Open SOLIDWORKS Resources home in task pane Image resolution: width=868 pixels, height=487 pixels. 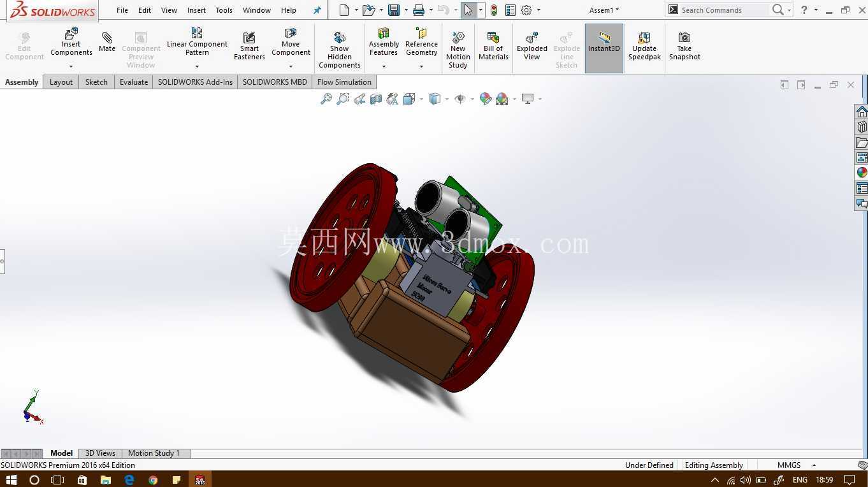coord(862,112)
